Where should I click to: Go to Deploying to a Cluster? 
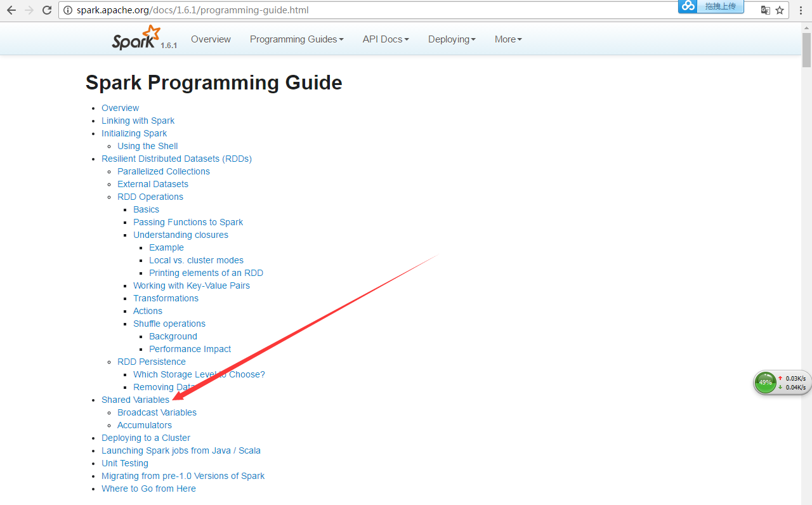click(x=146, y=438)
